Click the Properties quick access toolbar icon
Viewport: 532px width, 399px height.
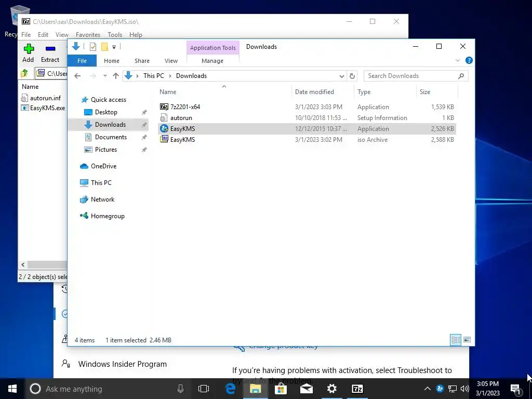(x=92, y=47)
